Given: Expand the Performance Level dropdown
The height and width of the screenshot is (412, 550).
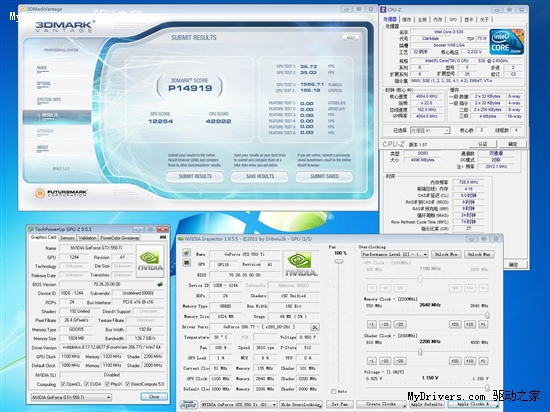Looking at the screenshot, I should click(x=395, y=254).
